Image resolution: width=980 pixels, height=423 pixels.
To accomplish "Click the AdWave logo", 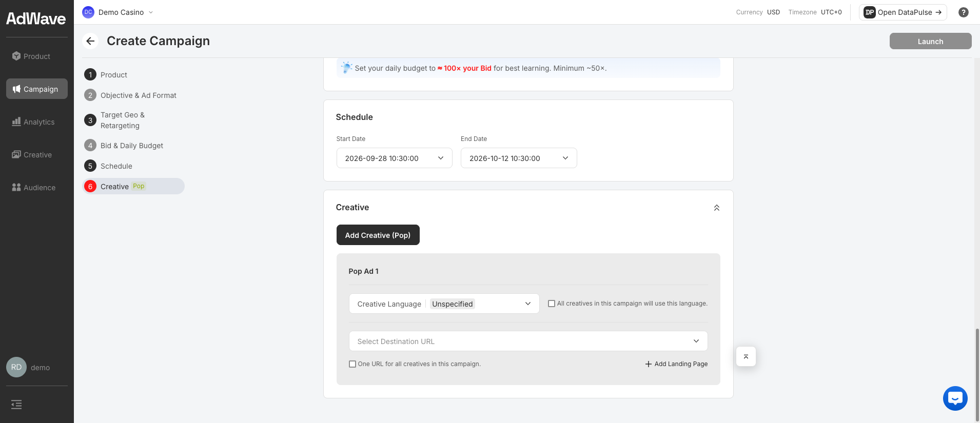I will (36, 18).
